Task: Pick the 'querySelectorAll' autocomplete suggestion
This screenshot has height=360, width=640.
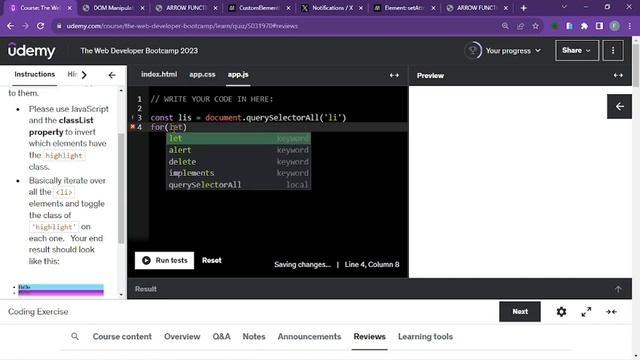Action: [238, 184]
